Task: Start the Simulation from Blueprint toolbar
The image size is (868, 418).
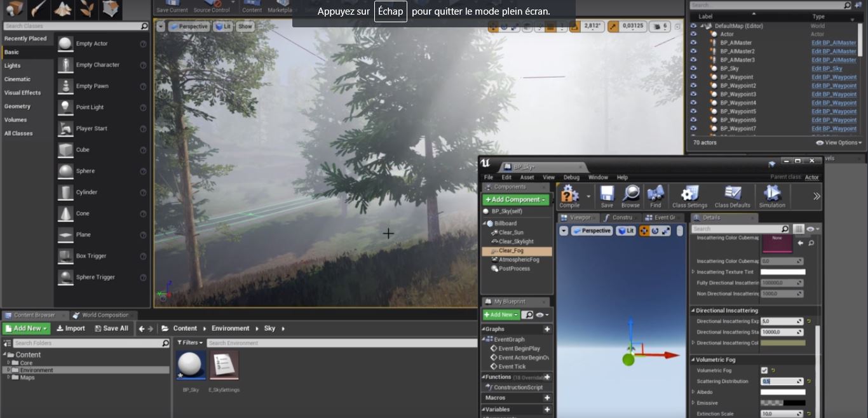Action: coord(772,196)
